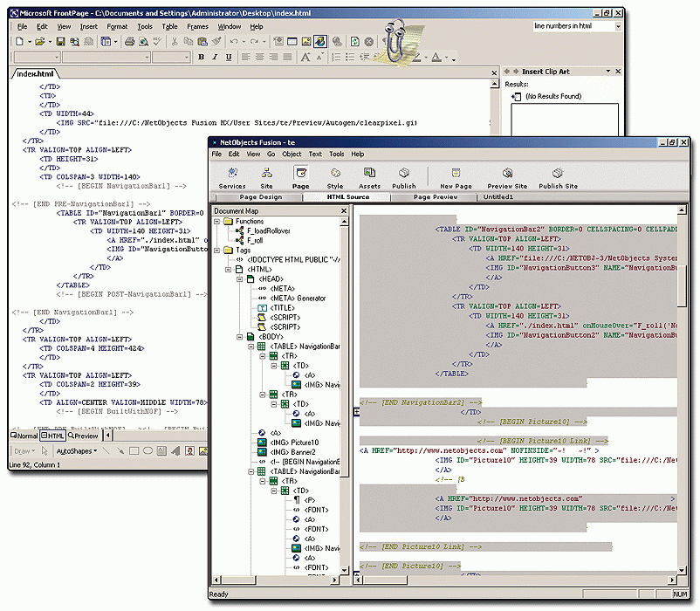The width and height of the screenshot is (700, 611).
Task: Select the F_loadRollover function in Document Map
Action: pos(268,230)
